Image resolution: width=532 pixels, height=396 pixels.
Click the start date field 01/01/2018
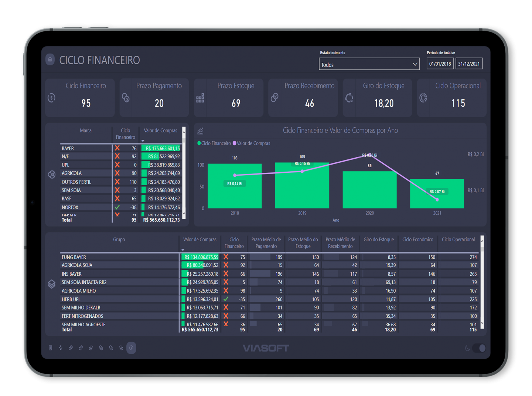(440, 64)
